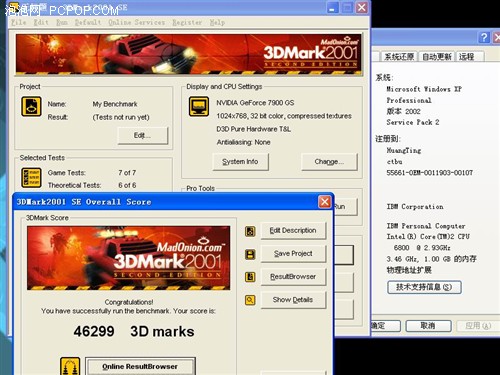
Task: Click the 3DMark2001 banner in score dialog
Action: tap(128, 258)
